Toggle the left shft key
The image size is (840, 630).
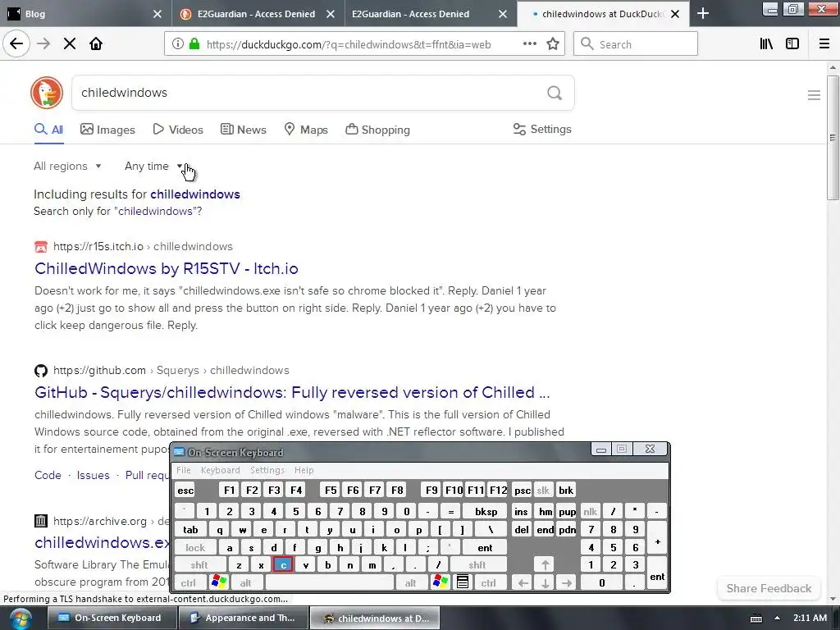click(199, 564)
